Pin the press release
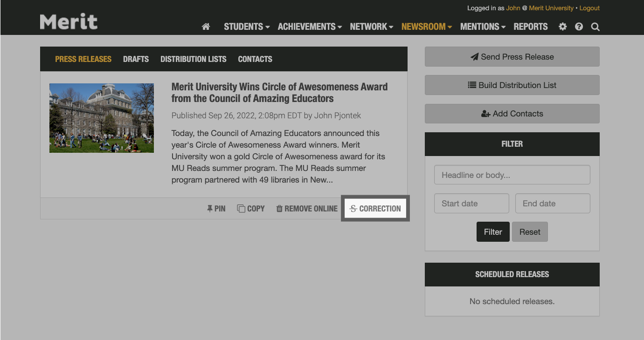The image size is (644, 340). pyautogui.click(x=216, y=209)
